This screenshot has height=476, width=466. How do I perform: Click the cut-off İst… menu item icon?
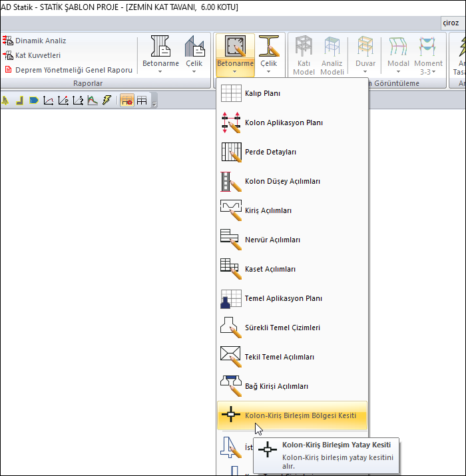[x=231, y=447]
